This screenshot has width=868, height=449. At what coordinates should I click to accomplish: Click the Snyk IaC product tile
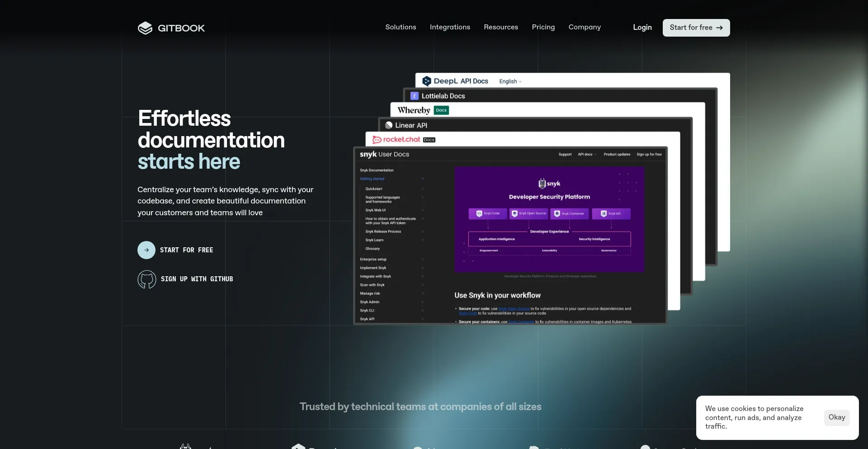point(611,213)
